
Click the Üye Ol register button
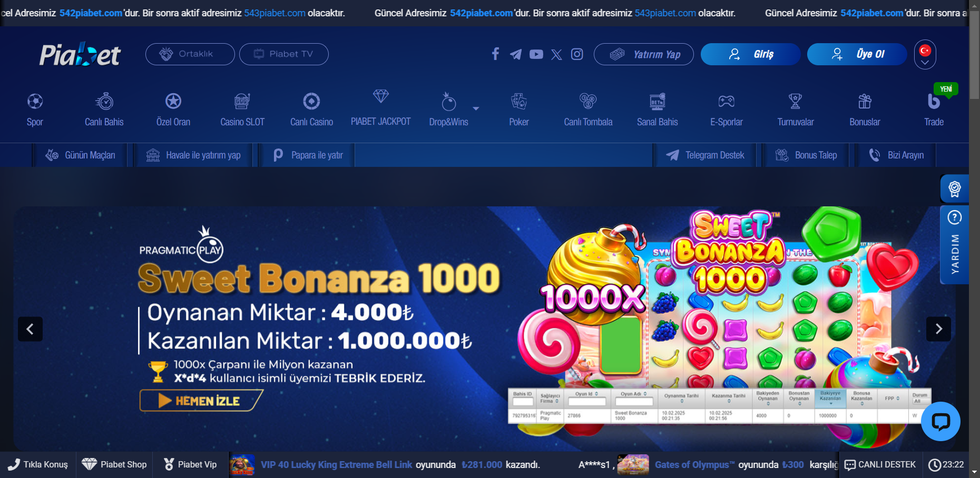[857, 54]
